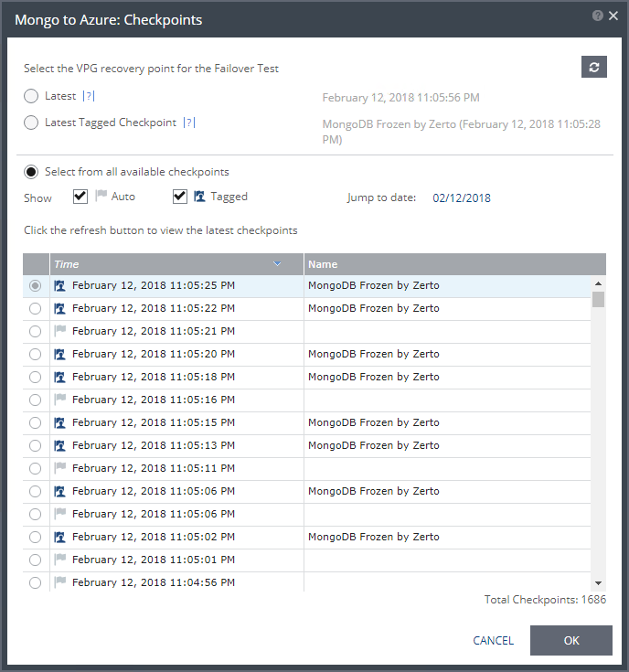Image resolution: width=629 pixels, height=672 pixels.
Task: Click the scroll down arrow of checkpoint list
Action: coord(598,582)
